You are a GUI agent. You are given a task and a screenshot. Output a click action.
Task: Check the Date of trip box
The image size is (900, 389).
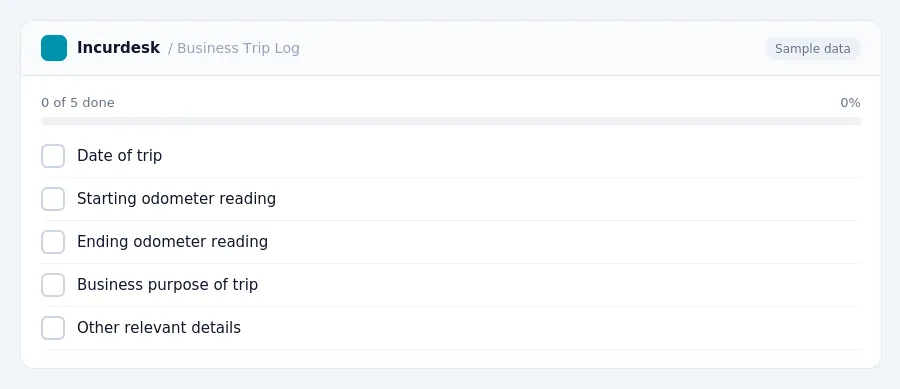pyautogui.click(x=53, y=156)
